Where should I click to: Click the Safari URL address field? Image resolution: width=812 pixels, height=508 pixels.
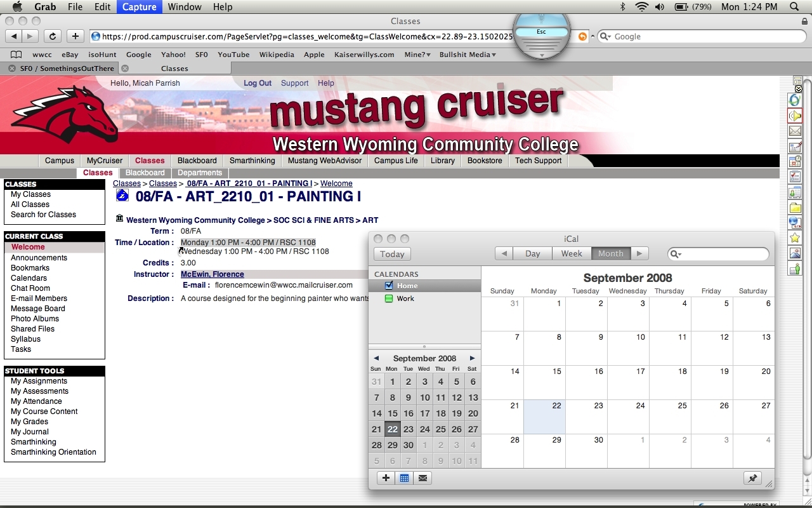[x=304, y=37]
